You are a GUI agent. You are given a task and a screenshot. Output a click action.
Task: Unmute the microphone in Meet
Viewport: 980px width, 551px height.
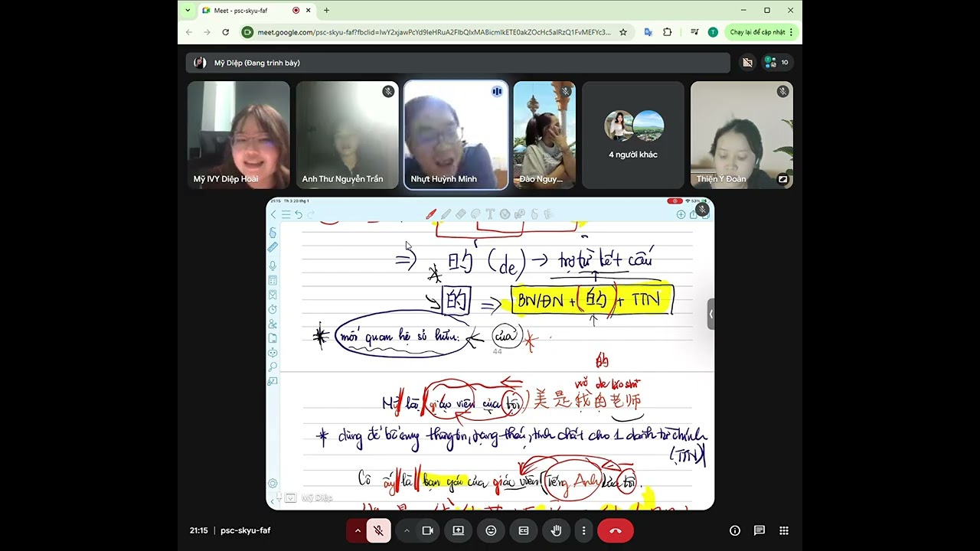[378, 530]
